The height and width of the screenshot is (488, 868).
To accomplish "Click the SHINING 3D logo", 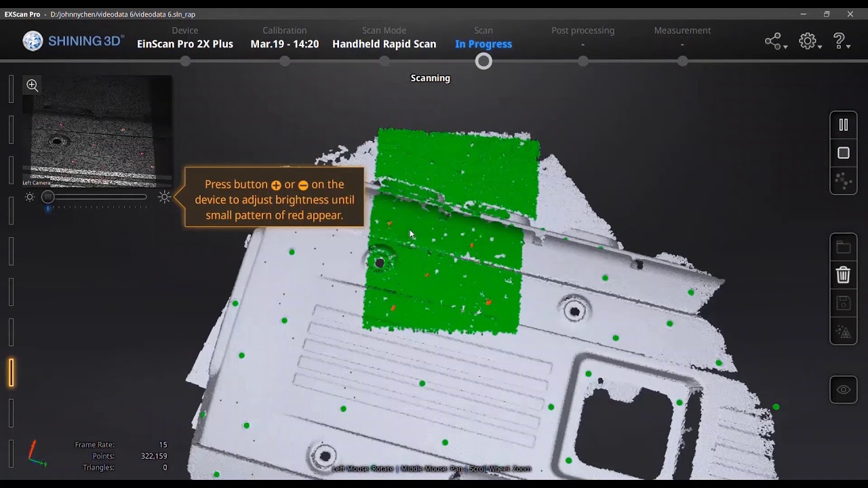I will [73, 41].
